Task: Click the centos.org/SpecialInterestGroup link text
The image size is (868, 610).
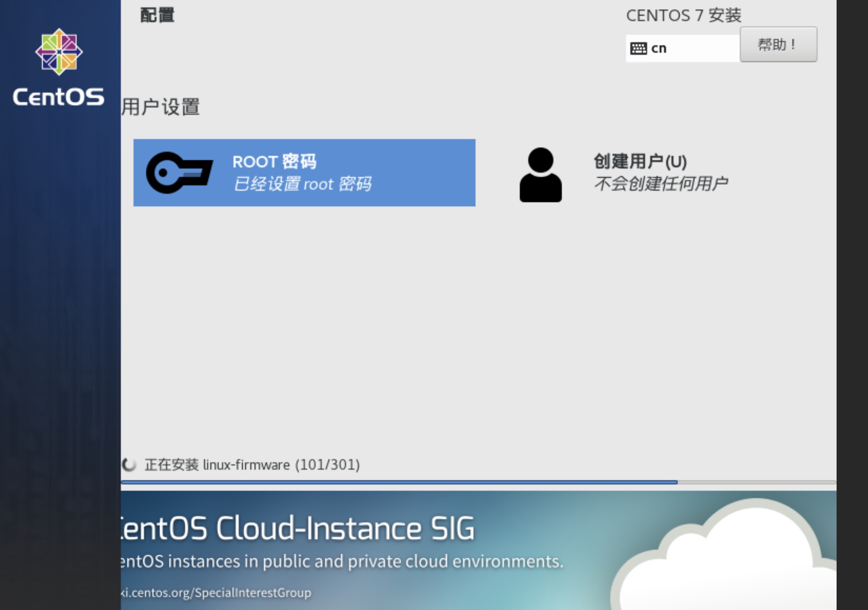Action: [x=216, y=593]
